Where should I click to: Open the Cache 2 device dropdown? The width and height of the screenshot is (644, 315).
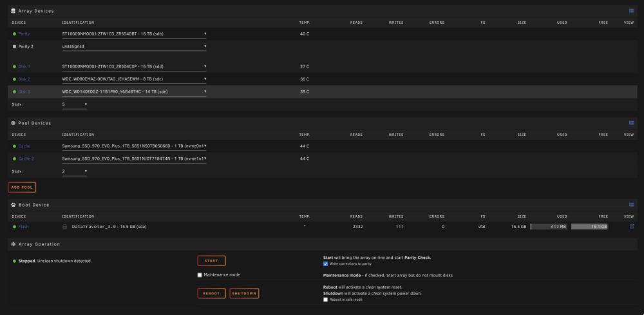coord(135,158)
